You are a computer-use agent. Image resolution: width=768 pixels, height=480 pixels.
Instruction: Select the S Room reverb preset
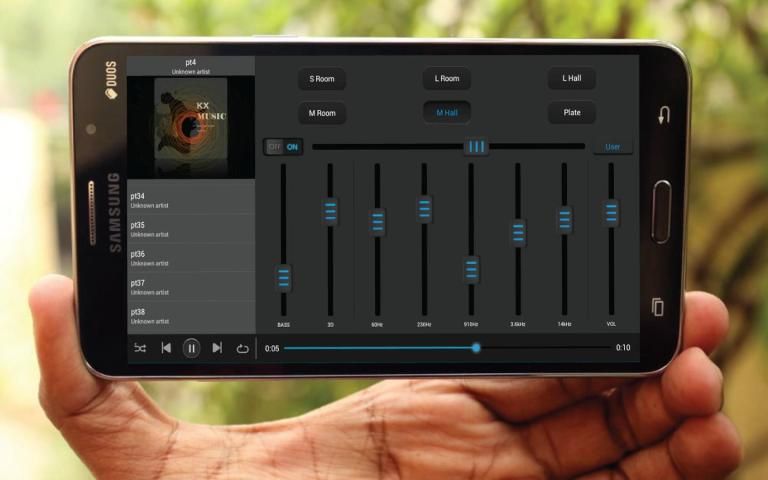click(x=322, y=79)
